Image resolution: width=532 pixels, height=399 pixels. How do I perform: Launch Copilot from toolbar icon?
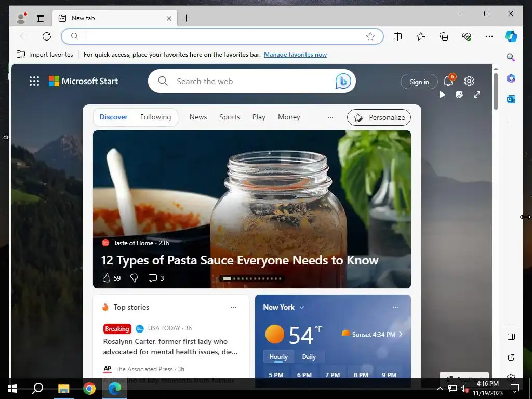[511, 36]
